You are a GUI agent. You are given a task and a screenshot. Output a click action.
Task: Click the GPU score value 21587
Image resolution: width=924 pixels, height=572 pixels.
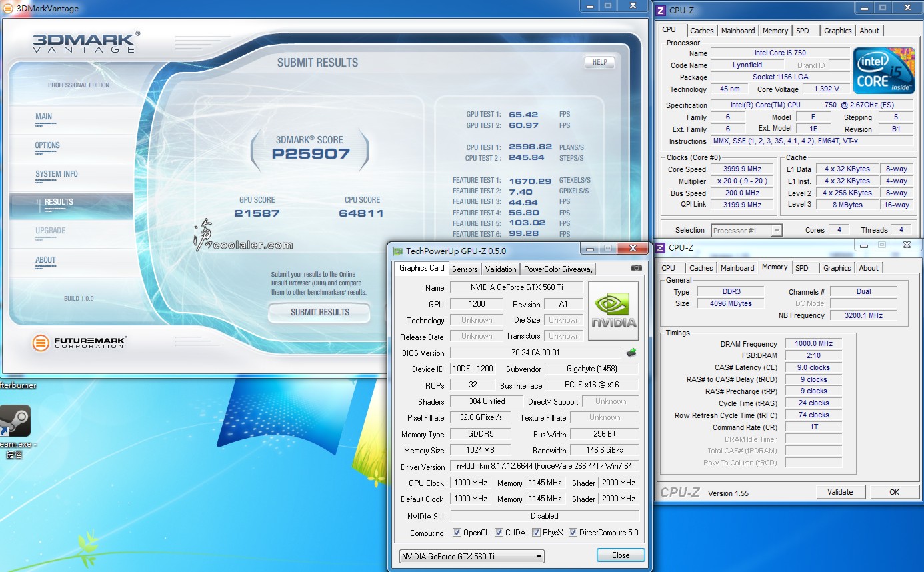point(257,213)
